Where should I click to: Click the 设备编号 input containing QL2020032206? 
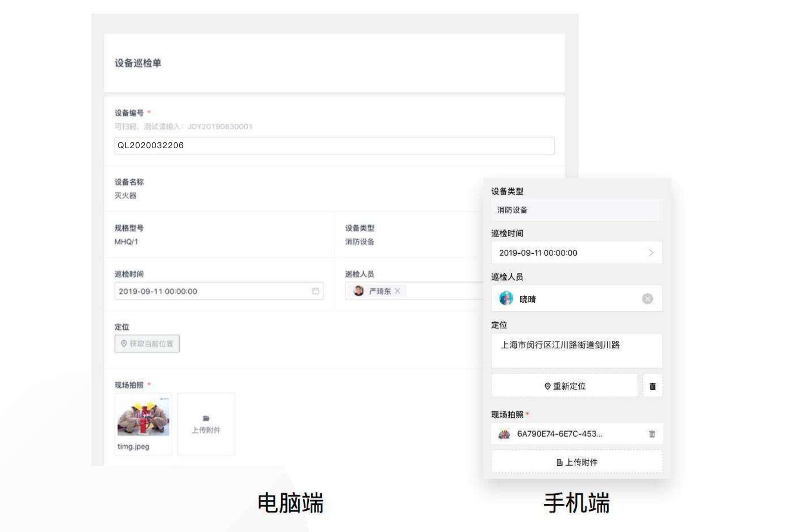(x=334, y=146)
